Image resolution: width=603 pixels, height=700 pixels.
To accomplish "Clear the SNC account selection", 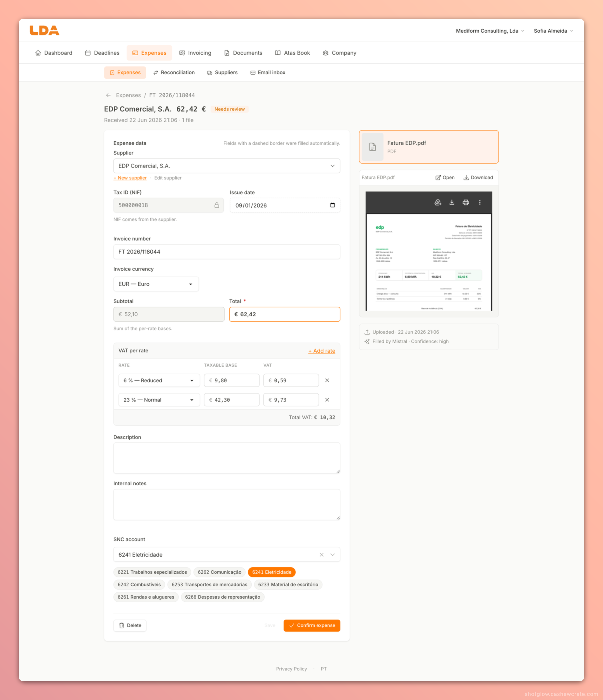I will tap(322, 555).
